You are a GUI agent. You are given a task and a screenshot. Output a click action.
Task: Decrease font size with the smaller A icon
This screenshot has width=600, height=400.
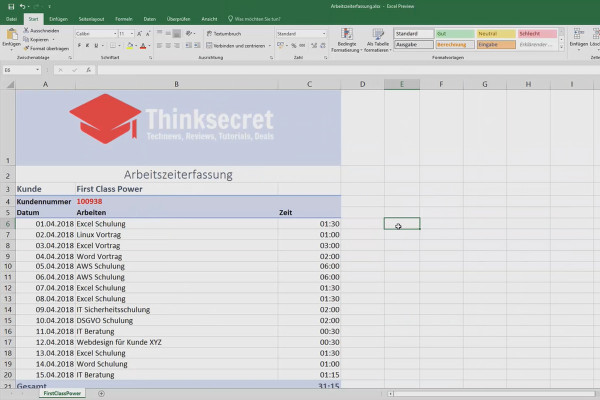click(x=148, y=34)
